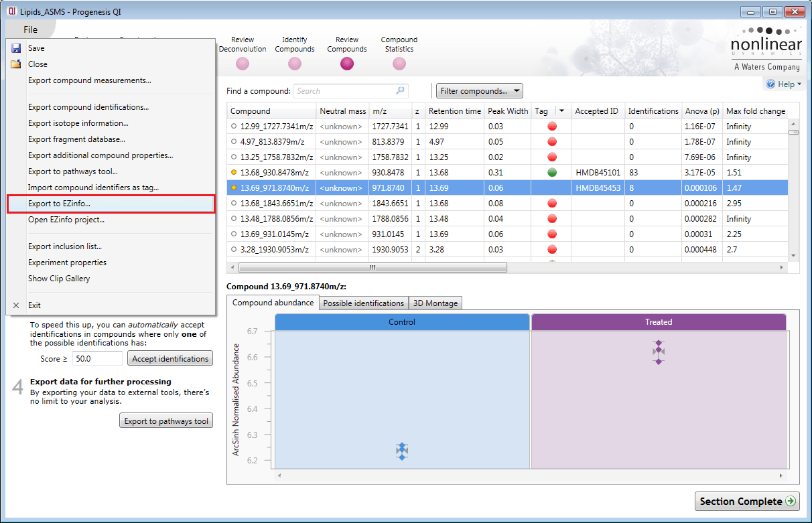Viewport: 812px width, 523px height.
Task: Sort by the Neutral mass column header
Action: (343, 111)
